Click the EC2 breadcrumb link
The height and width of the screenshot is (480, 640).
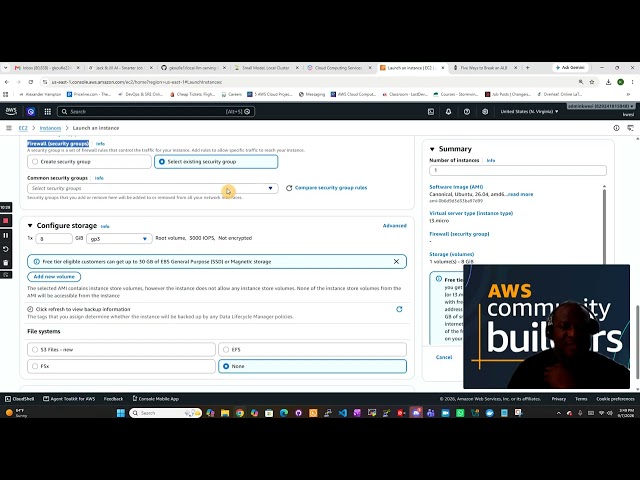click(x=23, y=128)
